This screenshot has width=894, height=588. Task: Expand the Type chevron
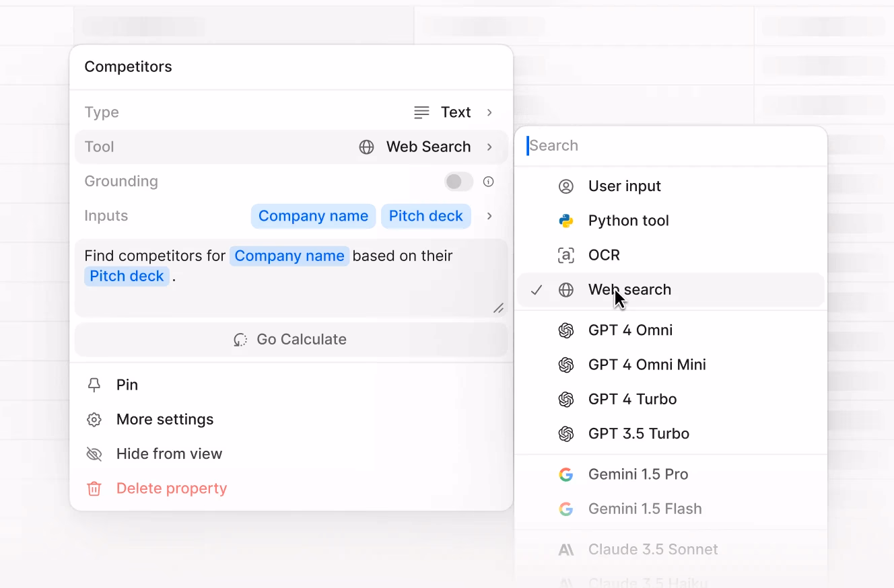coord(489,112)
